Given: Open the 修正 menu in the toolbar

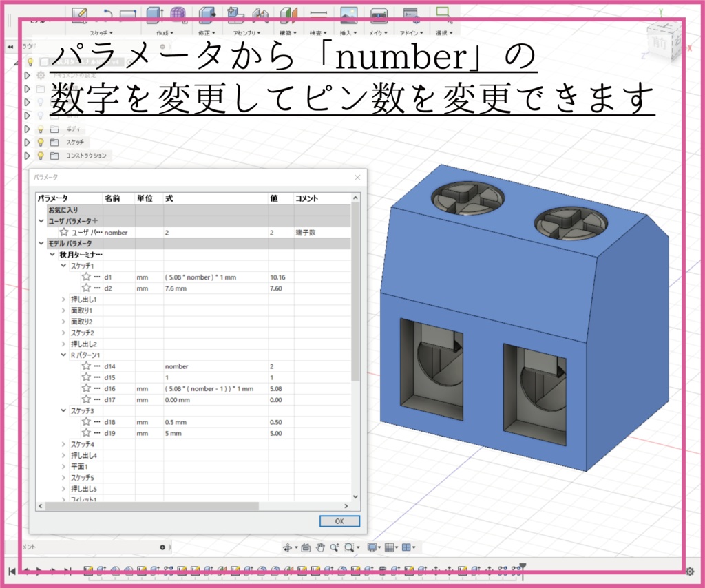Looking at the screenshot, I should pyautogui.click(x=207, y=31).
